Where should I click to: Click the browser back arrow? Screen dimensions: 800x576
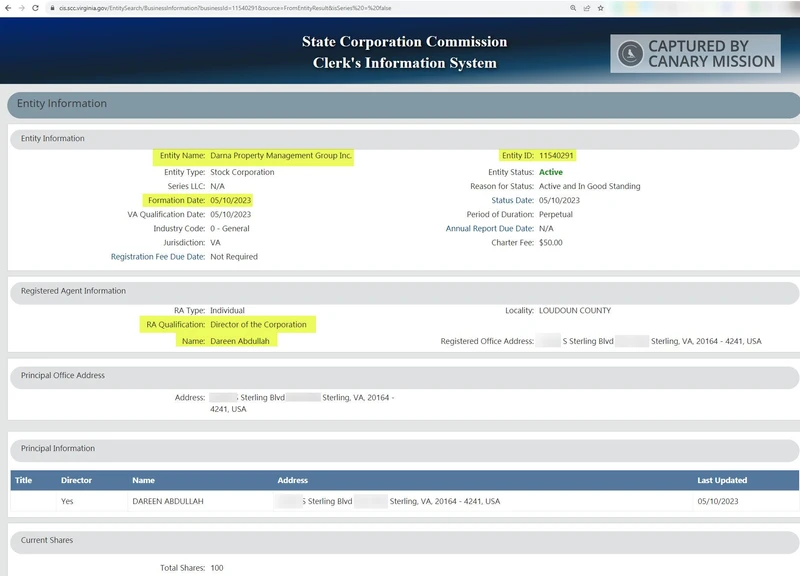click(7, 7)
